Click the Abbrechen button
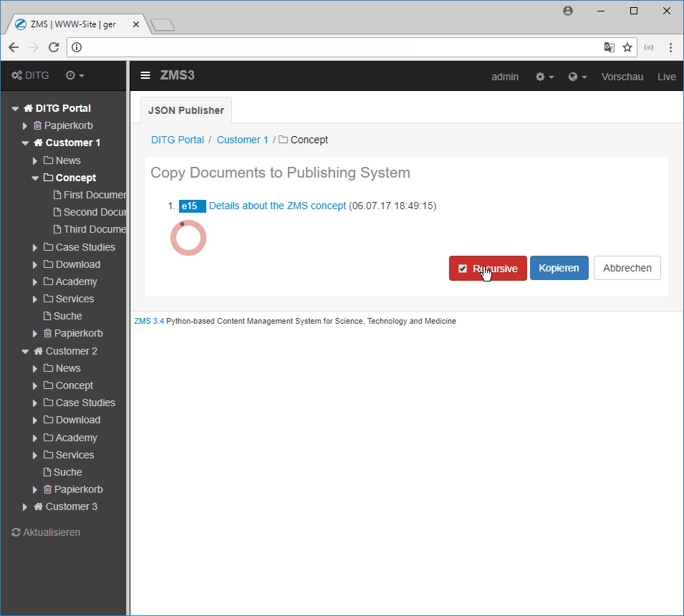This screenshot has height=616, width=684. [x=627, y=268]
